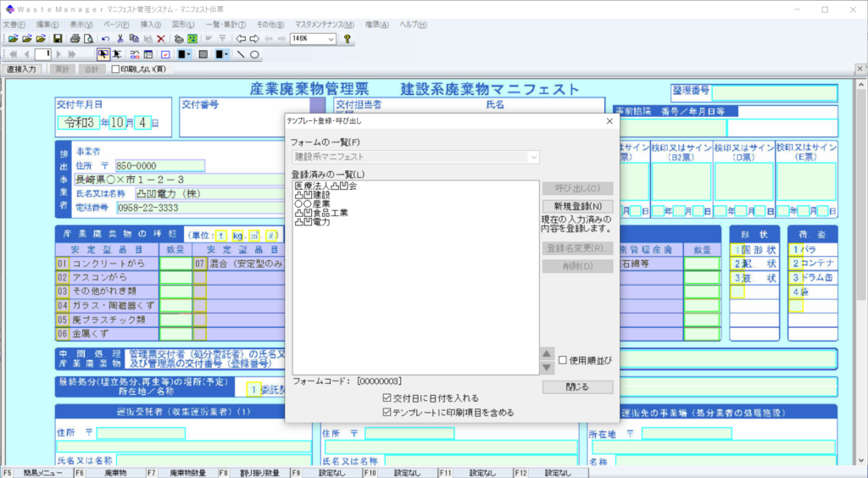Screen dimensions: 868x478
Task: Click the phone number field 0958-22-3333
Action: pos(200,208)
